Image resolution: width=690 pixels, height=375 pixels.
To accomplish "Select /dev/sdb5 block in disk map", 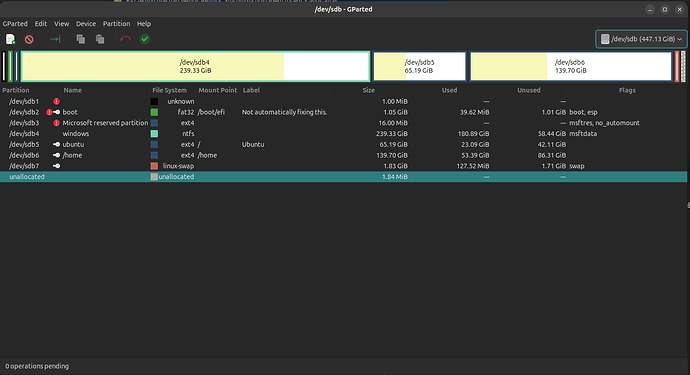I will [x=419, y=66].
